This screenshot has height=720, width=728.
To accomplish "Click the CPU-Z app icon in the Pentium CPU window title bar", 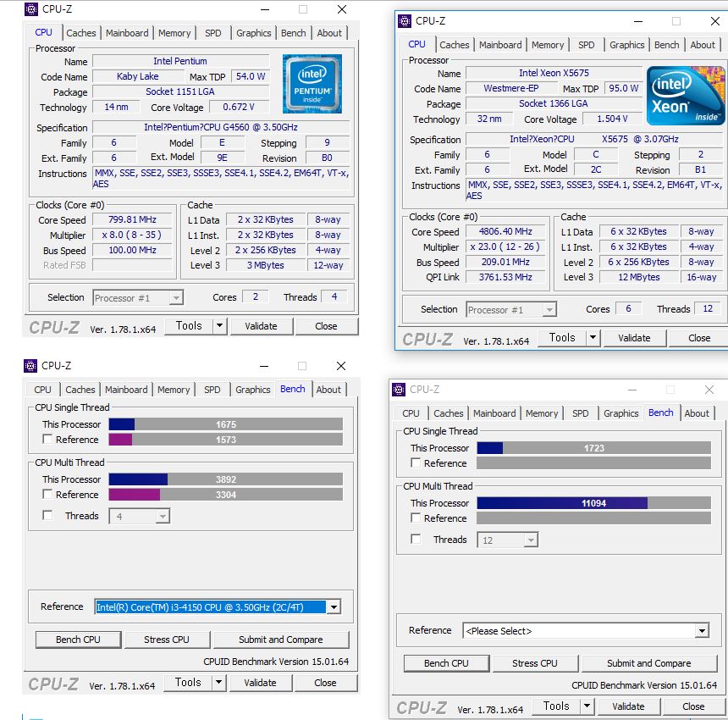I will click(x=30, y=9).
